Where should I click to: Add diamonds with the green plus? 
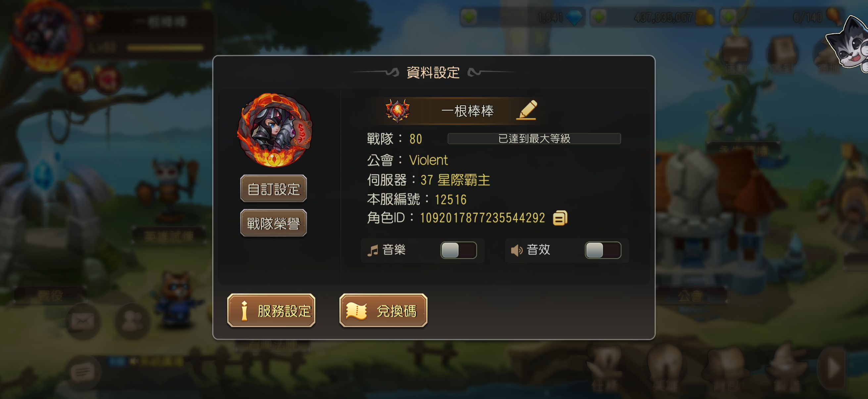(469, 17)
